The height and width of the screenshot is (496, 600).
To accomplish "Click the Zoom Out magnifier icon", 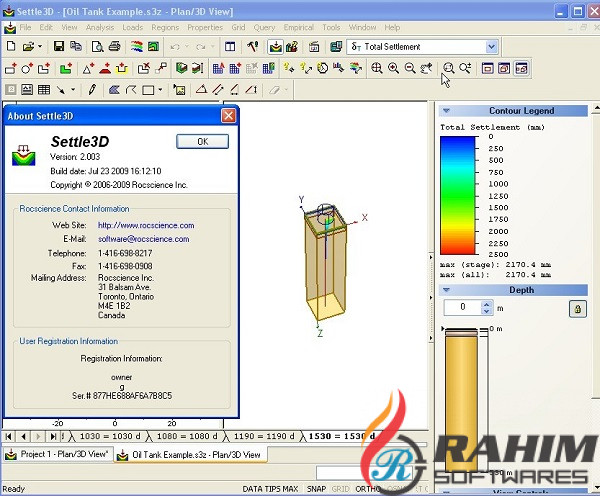I will [x=410, y=69].
